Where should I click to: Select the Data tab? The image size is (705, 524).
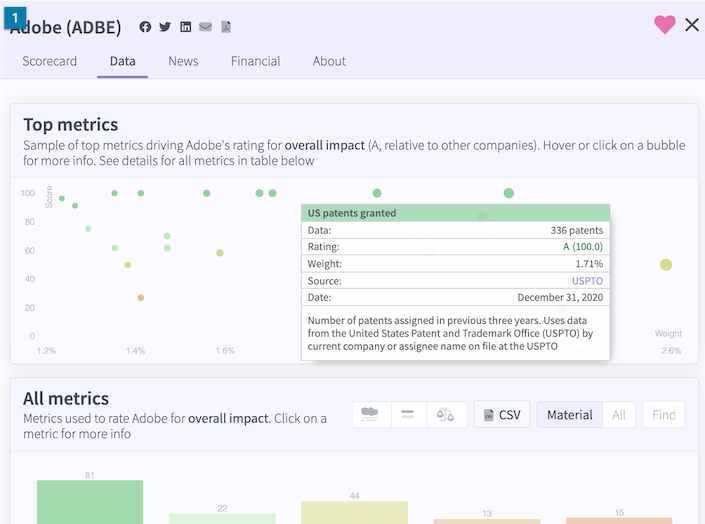coord(122,61)
